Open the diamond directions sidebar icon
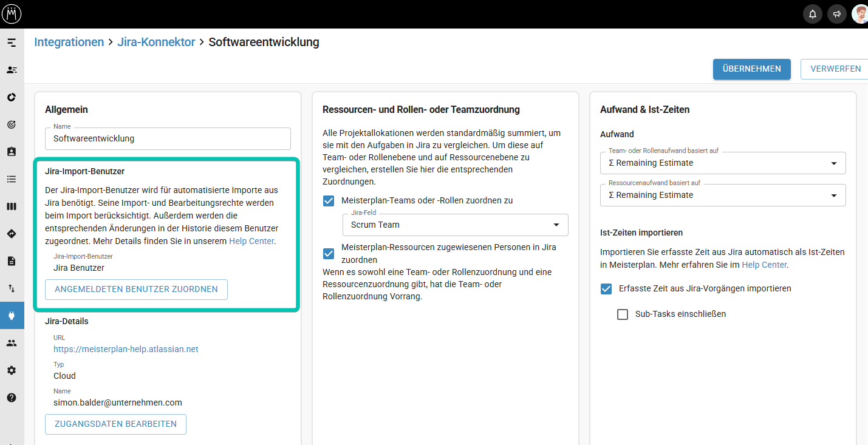The height and width of the screenshot is (445, 868). point(12,234)
